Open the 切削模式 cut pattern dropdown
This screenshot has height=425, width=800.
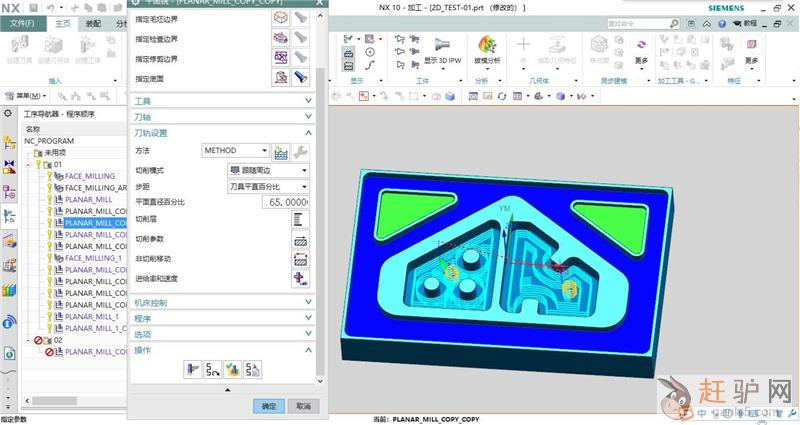click(x=268, y=170)
